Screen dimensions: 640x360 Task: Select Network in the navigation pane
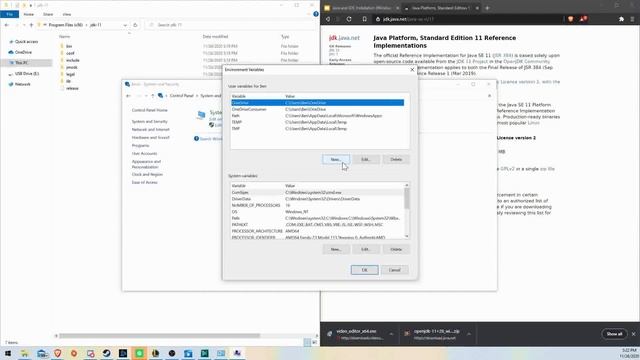pyautogui.click(x=22, y=84)
